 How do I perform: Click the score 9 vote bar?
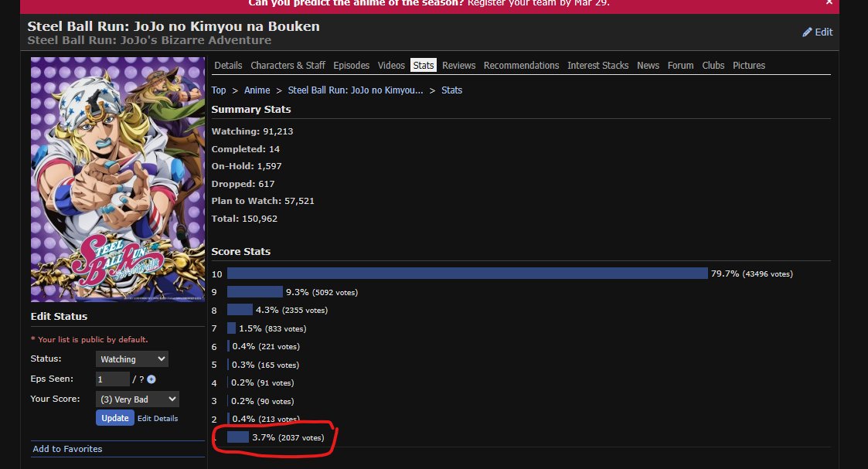point(254,292)
